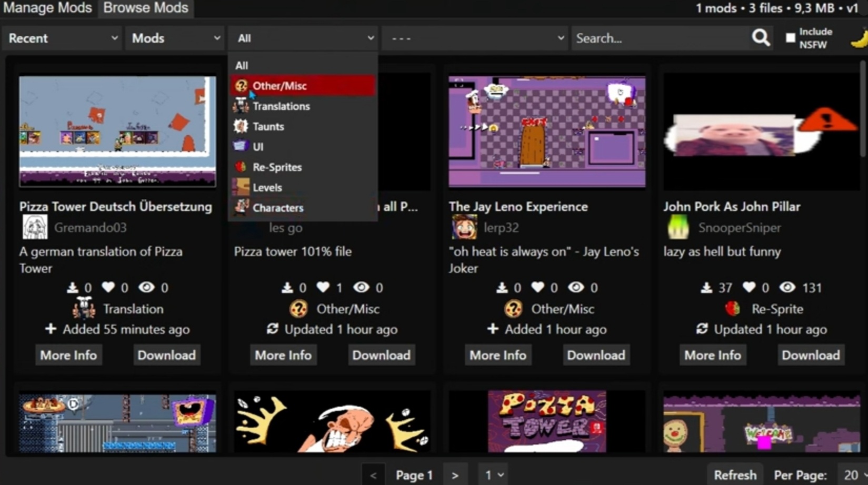Download Pizza Tower Deutsch Übersetzung
This screenshot has width=868, height=485.
pyautogui.click(x=166, y=355)
